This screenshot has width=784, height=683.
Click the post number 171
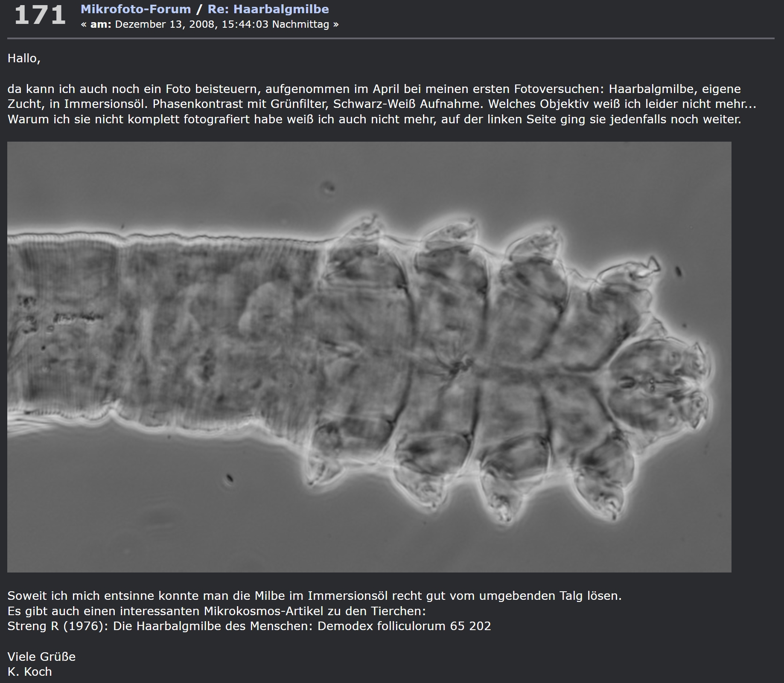[x=40, y=15]
